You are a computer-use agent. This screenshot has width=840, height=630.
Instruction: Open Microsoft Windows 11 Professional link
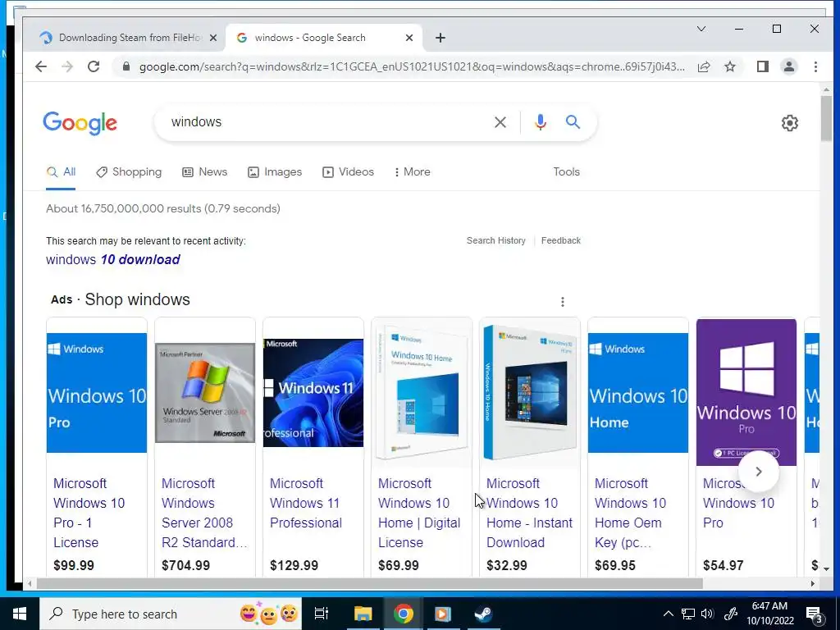306,503
